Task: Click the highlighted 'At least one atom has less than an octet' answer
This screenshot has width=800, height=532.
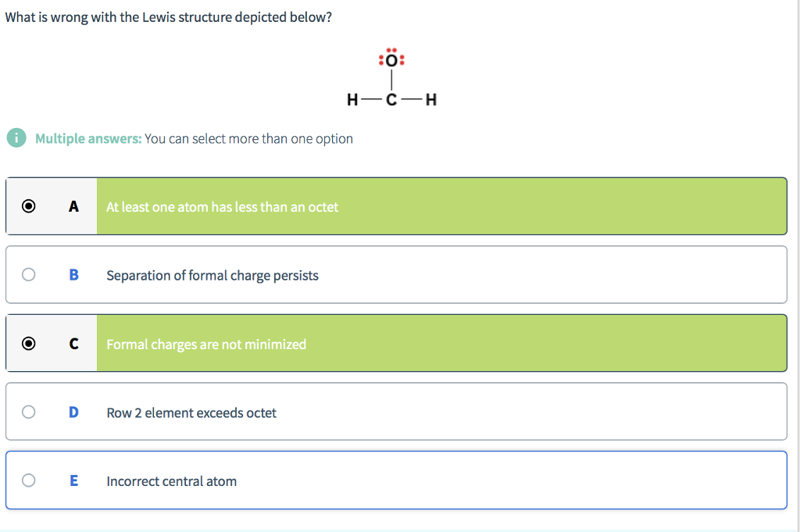Action: point(222,207)
